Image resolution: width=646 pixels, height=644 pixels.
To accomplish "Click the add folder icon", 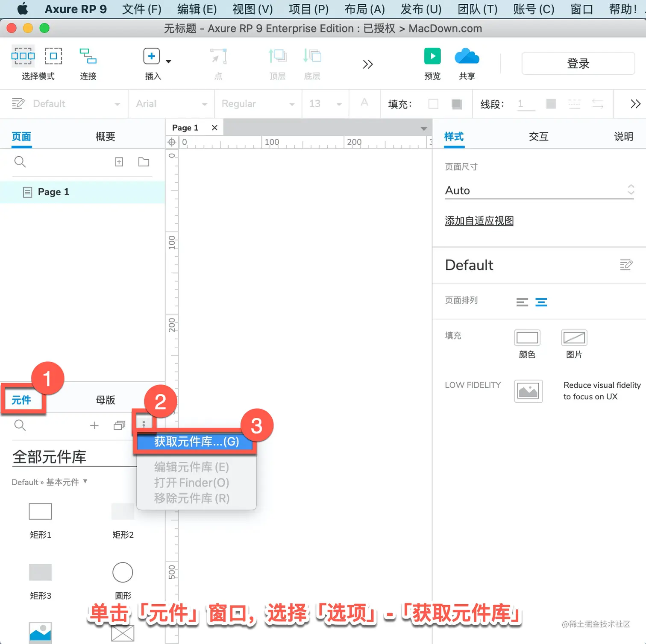I will point(144,162).
